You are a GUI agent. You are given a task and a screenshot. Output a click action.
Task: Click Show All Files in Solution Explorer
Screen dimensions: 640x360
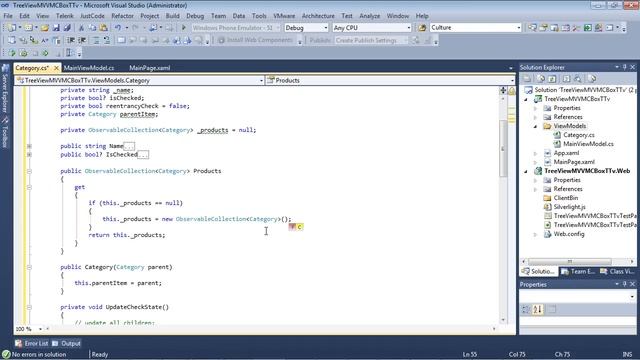point(541,78)
